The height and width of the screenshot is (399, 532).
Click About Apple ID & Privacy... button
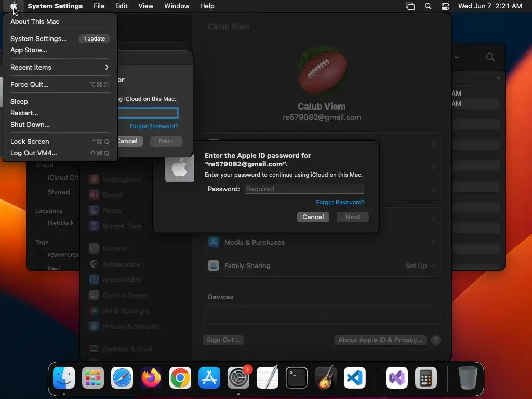pyautogui.click(x=380, y=340)
